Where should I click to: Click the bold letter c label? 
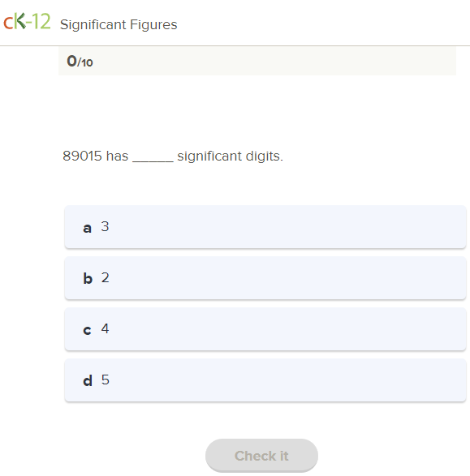click(x=87, y=330)
